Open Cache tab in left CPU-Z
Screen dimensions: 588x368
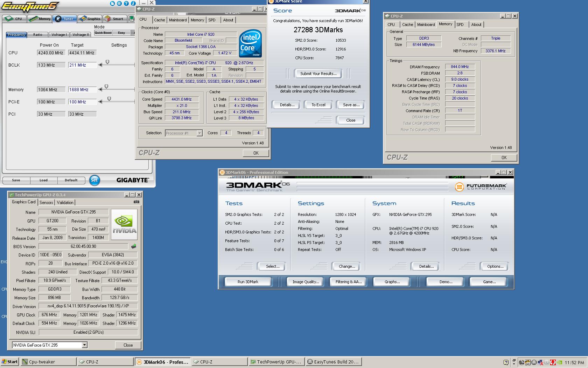point(160,20)
